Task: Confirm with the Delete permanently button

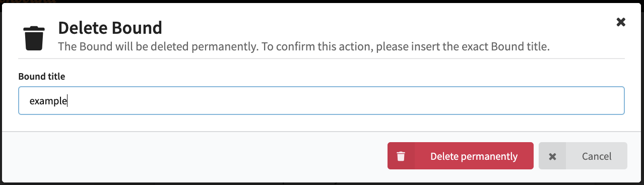Action: pos(460,156)
